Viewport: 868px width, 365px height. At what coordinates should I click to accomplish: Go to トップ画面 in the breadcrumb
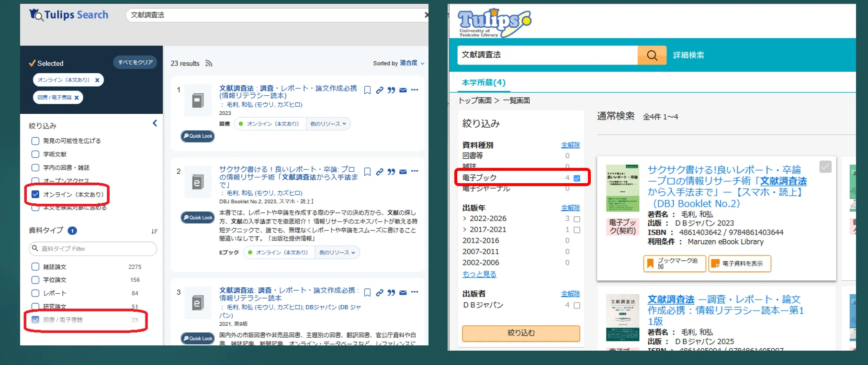pyautogui.click(x=475, y=100)
